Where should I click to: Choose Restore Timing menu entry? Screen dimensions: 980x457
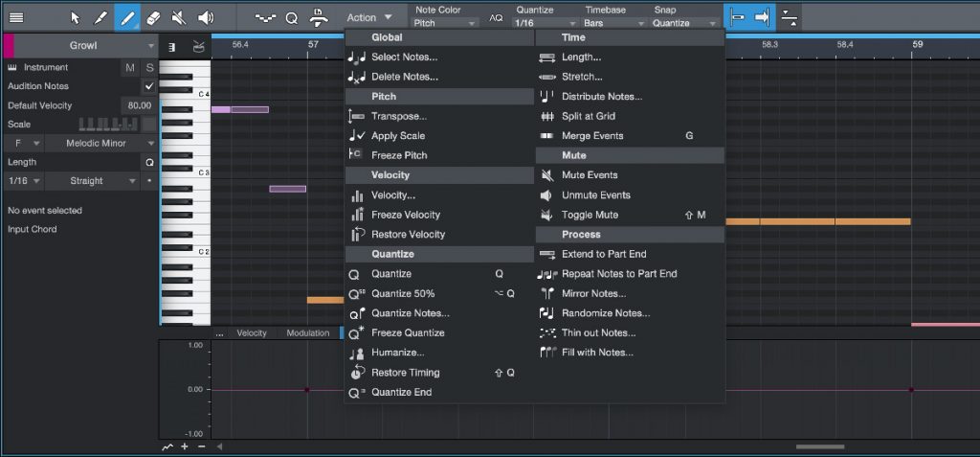coord(439,373)
